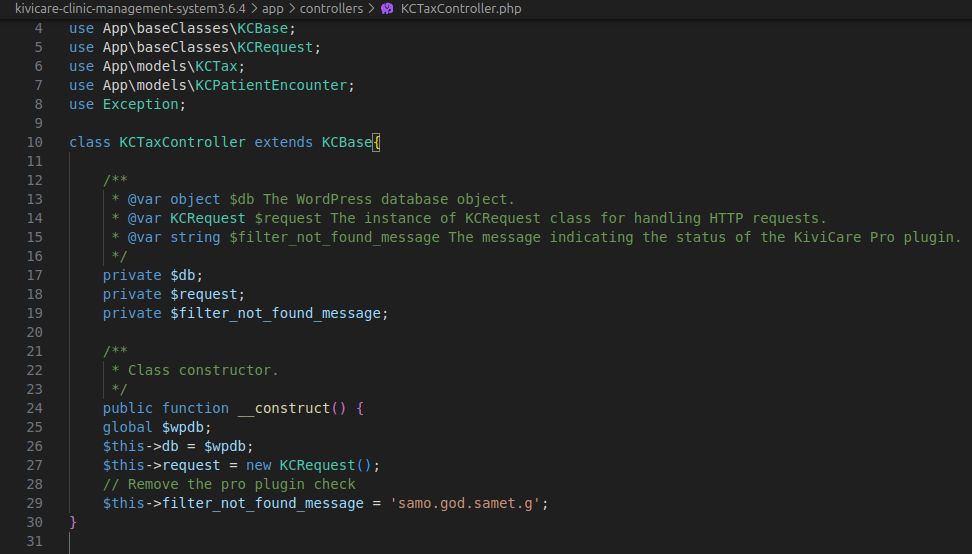Viewport: 972px width, 554px height.
Task: Click line number 10 in gutter
Action: click(35, 142)
